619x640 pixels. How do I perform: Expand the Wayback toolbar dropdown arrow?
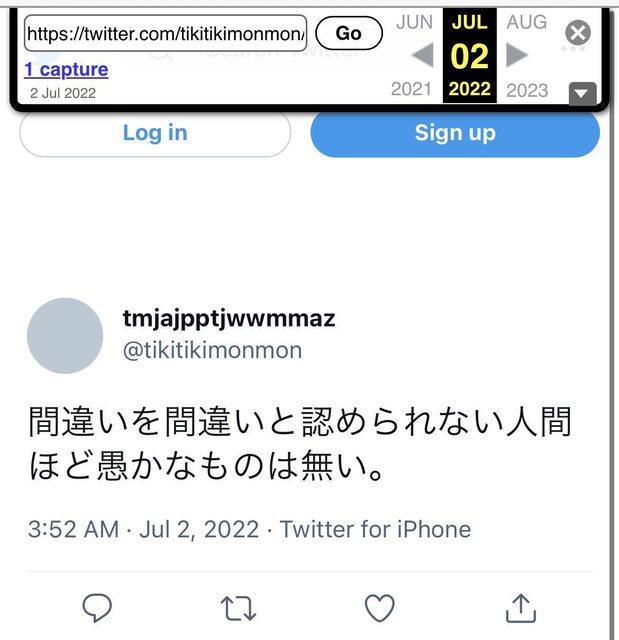582,93
